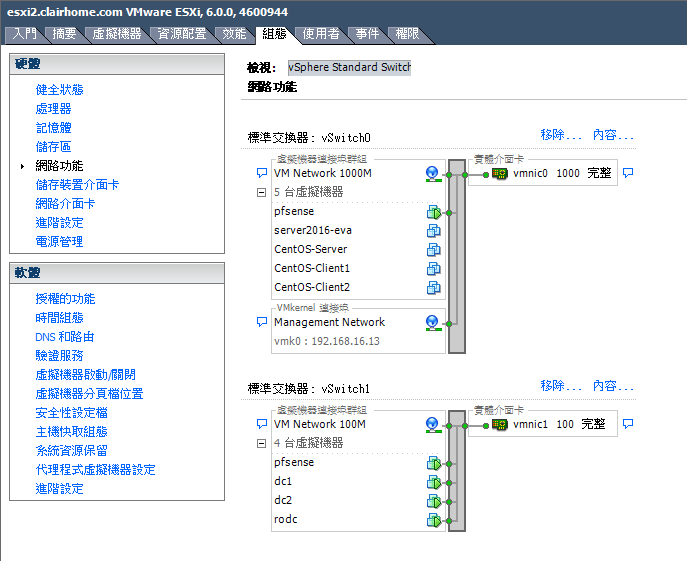Open the 事件 tab

367,34
